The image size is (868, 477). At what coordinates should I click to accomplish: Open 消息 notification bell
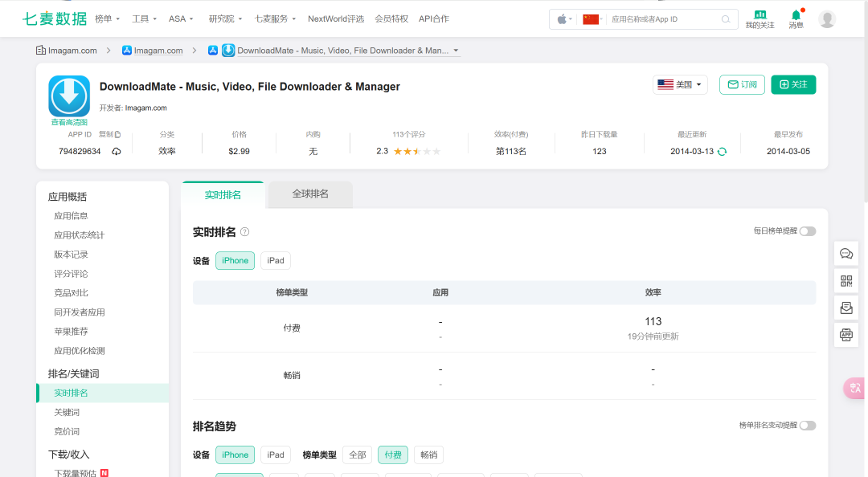pos(796,15)
